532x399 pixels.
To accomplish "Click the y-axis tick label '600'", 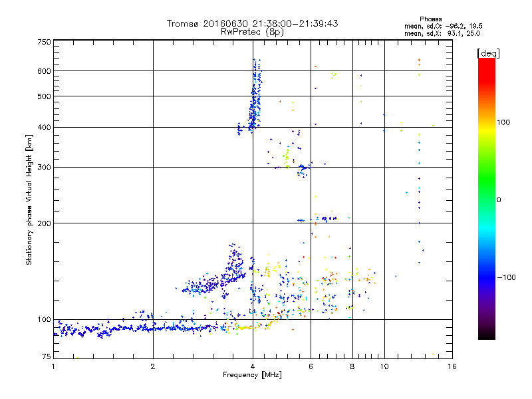I will pyautogui.click(x=44, y=71).
